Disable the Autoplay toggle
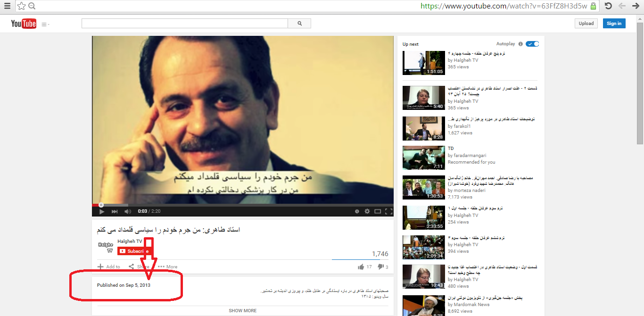The width and height of the screenshot is (644, 316). [532, 43]
